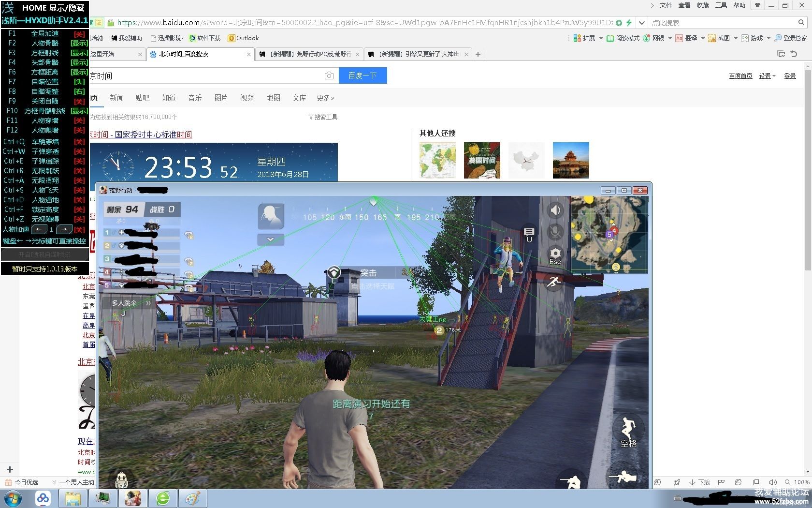Screen dimensions: 812x508
Task: Select the Baidu 图片 images tab
Action: click(x=221, y=98)
